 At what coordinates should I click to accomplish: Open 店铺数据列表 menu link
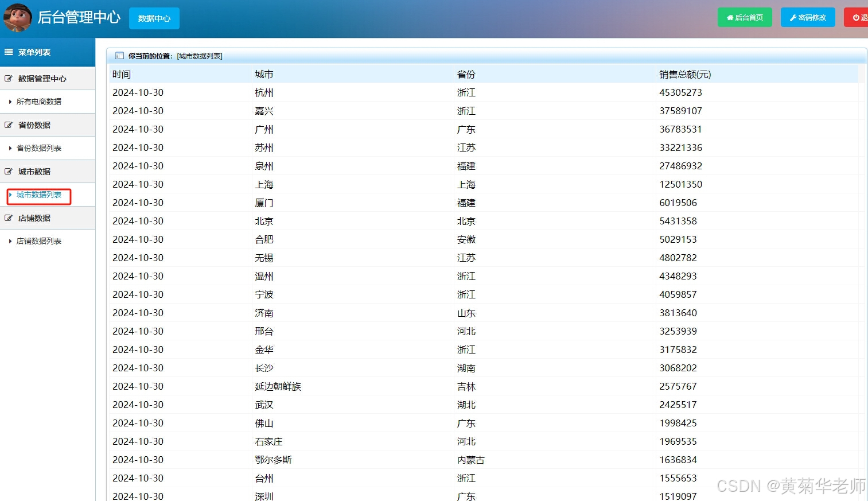click(x=39, y=241)
